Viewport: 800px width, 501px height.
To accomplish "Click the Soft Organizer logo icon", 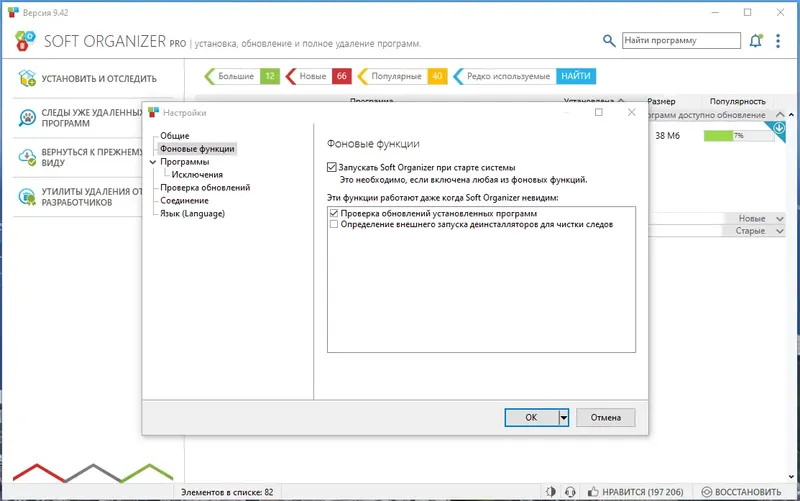I will pyautogui.click(x=25, y=41).
